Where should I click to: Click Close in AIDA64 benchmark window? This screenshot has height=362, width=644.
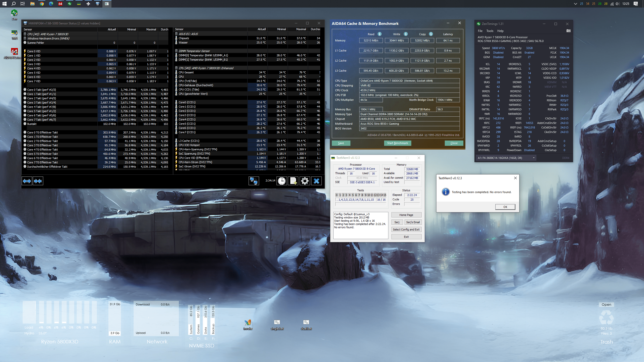pyautogui.click(x=454, y=143)
